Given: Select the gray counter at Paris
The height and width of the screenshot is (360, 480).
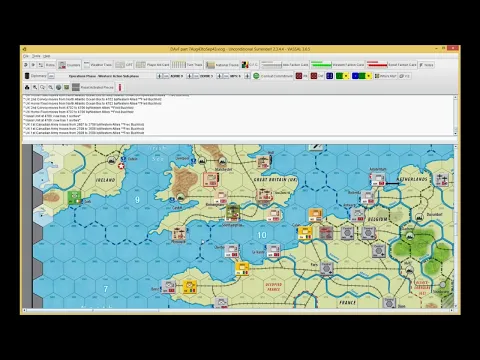Looking at the screenshot, I should [x=327, y=268].
